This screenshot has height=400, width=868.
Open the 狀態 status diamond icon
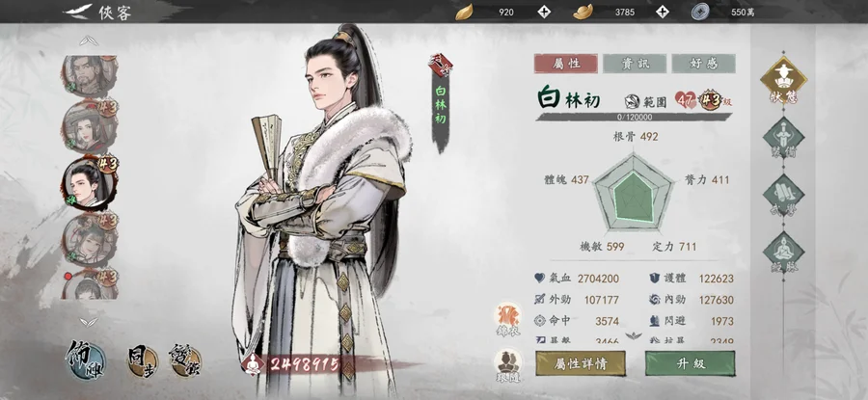(783, 81)
